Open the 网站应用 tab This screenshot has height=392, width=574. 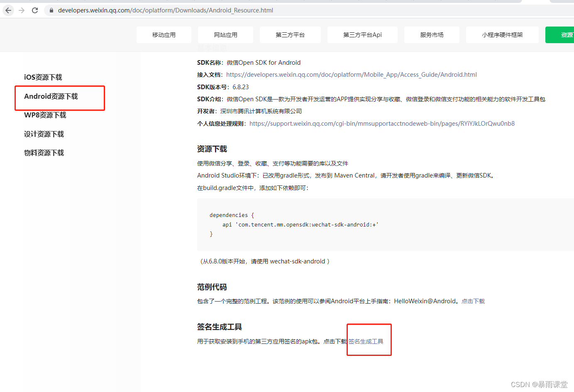[x=225, y=35]
